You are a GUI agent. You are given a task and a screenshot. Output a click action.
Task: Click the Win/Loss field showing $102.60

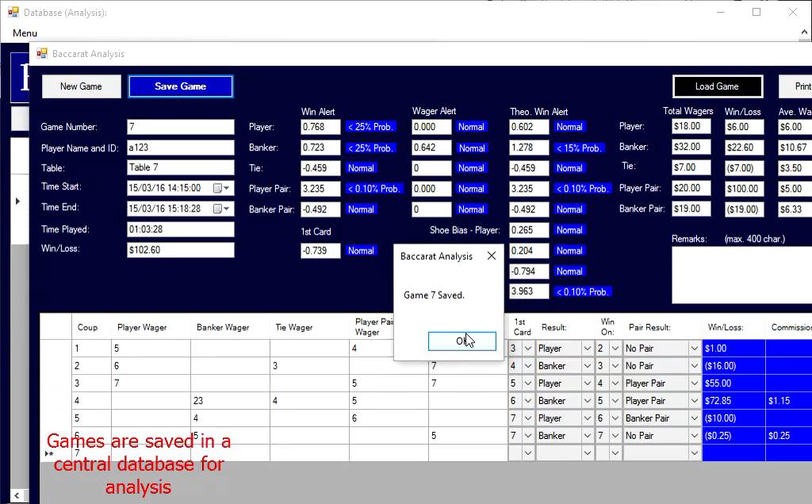[x=181, y=250]
